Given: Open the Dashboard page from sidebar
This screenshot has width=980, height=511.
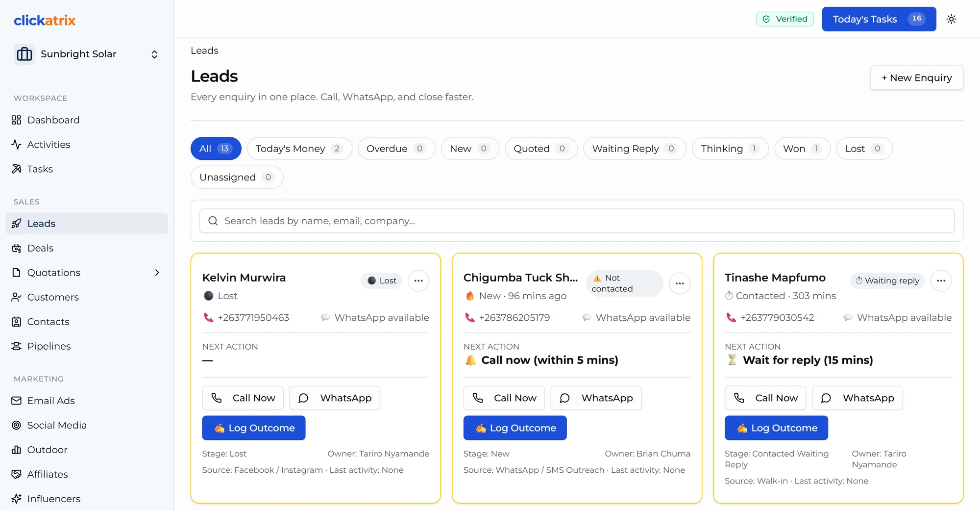Looking at the screenshot, I should (x=87, y=120).
